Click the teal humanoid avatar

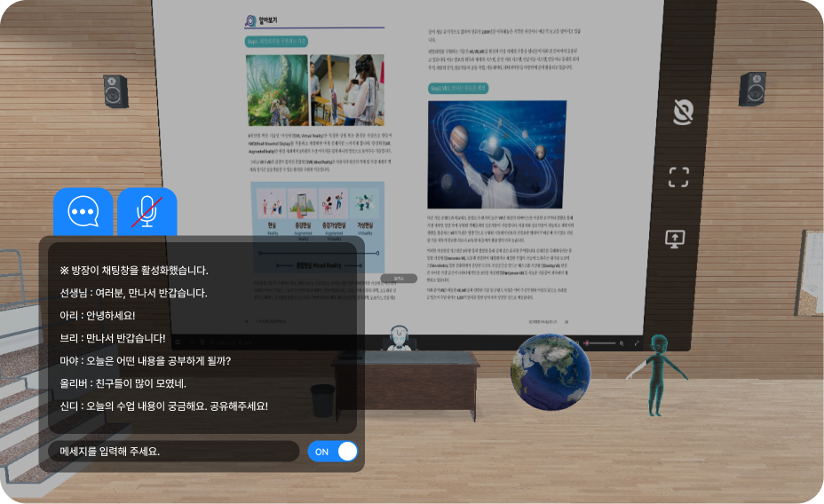click(657, 373)
